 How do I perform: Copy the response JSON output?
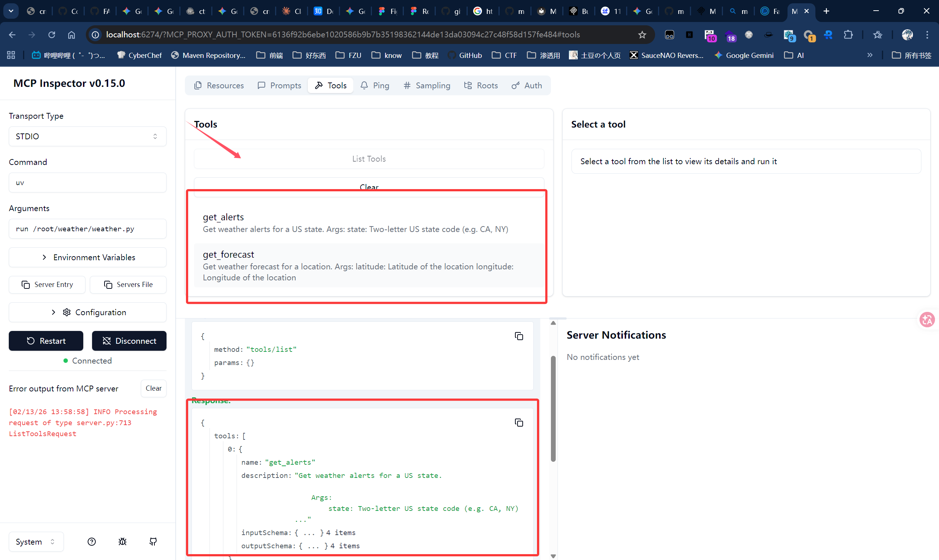tap(519, 422)
